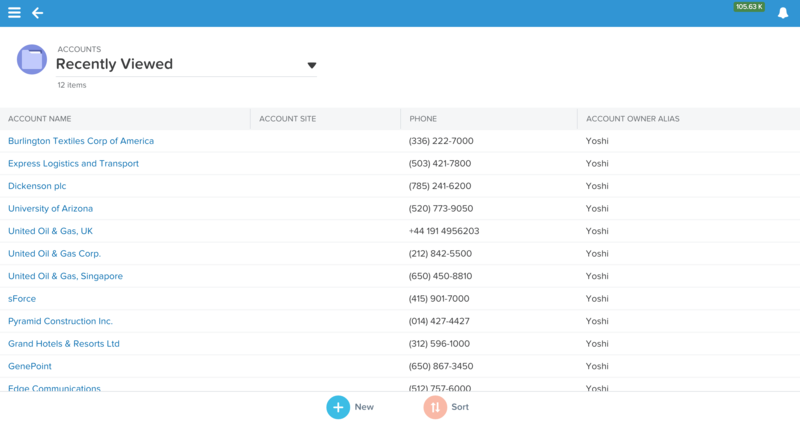Image resolution: width=800 pixels, height=423 pixels.
Task: Click the New button label
Action: (x=364, y=407)
